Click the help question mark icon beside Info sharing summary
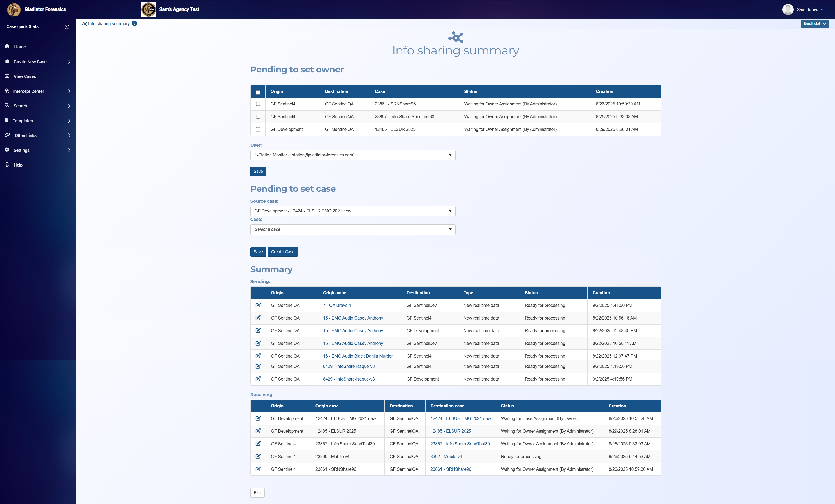This screenshot has height=504, width=835. (x=135, y=23)
